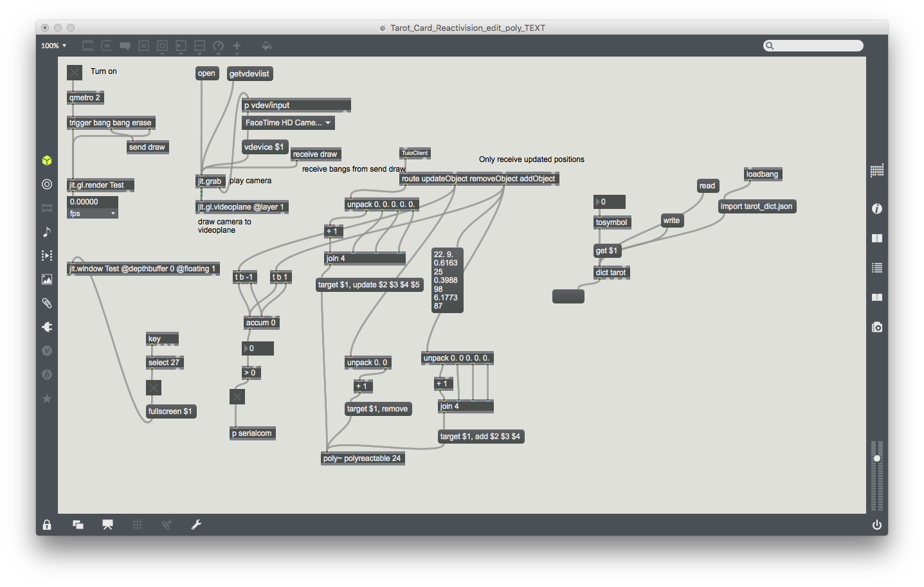This screenshot has width=924, height=587.
Task: Click the 'open' message box
Action: tap(207, 74)
